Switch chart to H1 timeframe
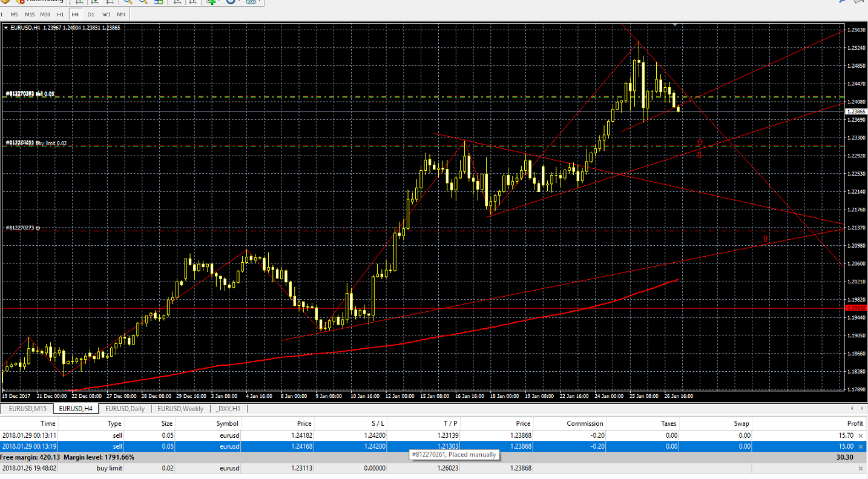The image size is (868, 479). coord(60,14)
